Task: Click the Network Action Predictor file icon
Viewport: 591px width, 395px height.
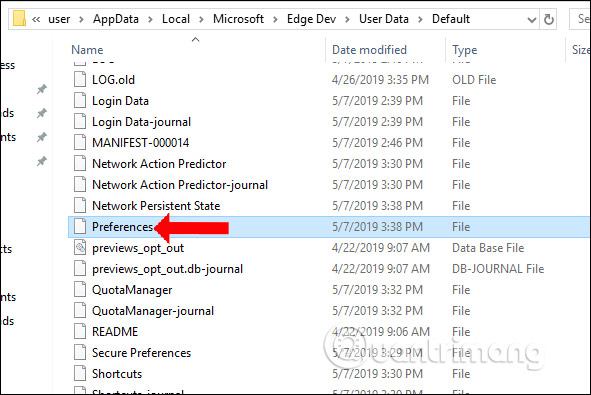Action: coord(80,164)
